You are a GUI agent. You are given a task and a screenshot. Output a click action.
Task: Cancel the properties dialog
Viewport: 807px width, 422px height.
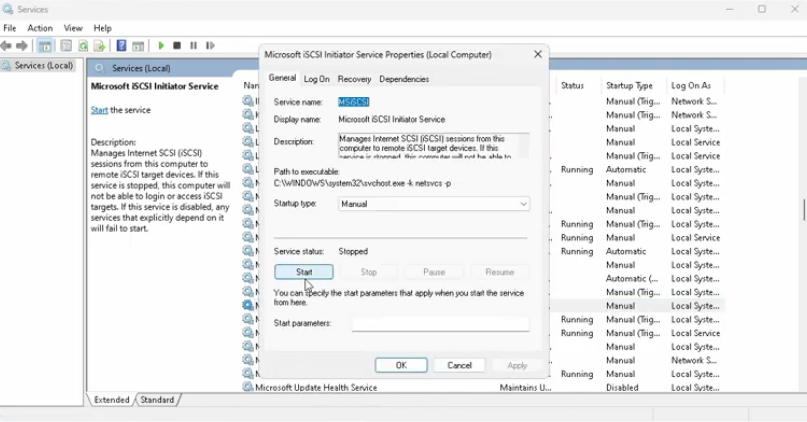pyautogui.click(x=459, y=365)
